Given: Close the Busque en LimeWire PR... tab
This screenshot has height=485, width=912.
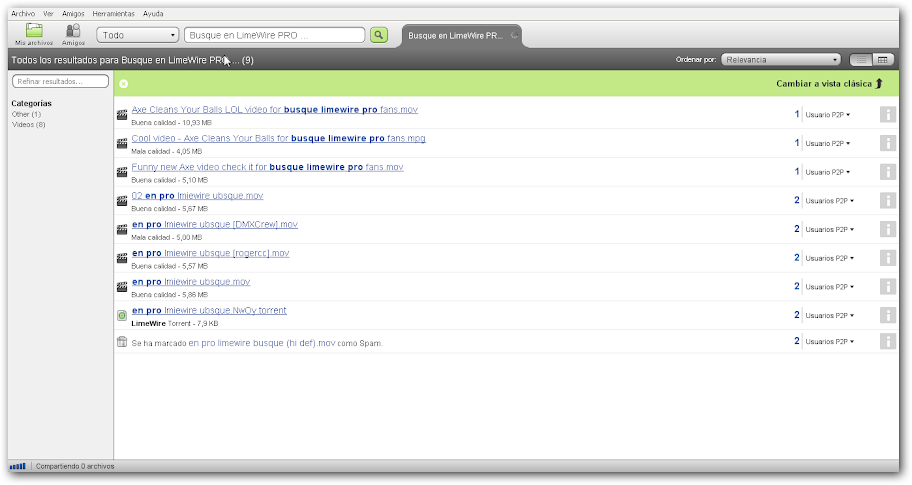Looking at the screenshot, I should (x=514, y=35).
